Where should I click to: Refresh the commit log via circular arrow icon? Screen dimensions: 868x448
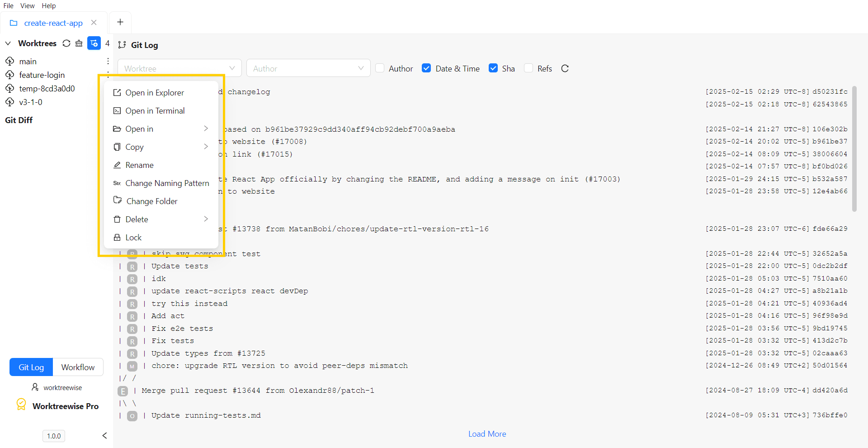point(565,68)
